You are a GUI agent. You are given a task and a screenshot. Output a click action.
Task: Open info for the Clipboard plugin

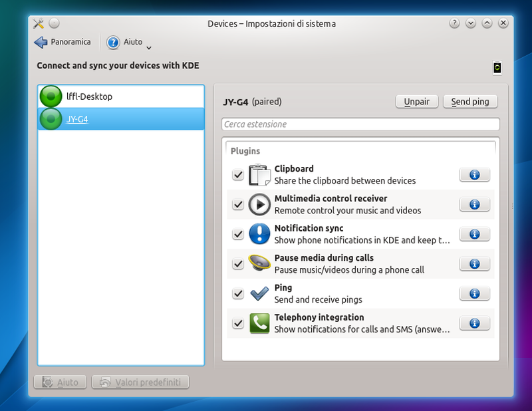point(474,174)
